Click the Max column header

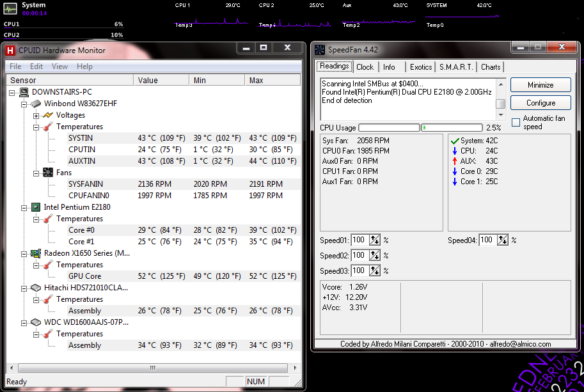click(272, 80)
